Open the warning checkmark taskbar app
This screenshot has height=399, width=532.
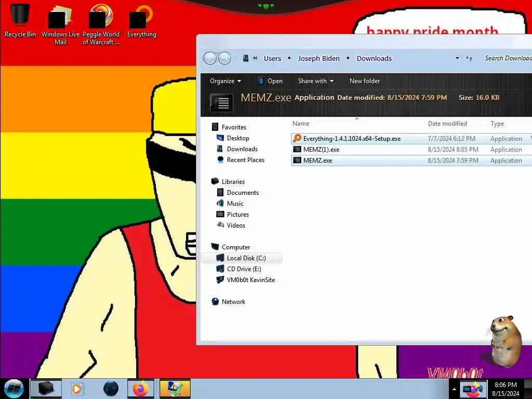point(175,389)
